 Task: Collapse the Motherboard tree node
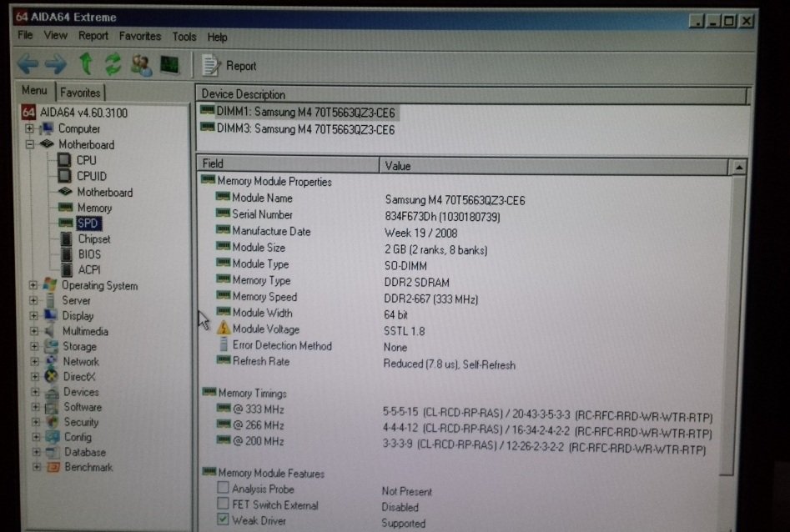[30, 144]
